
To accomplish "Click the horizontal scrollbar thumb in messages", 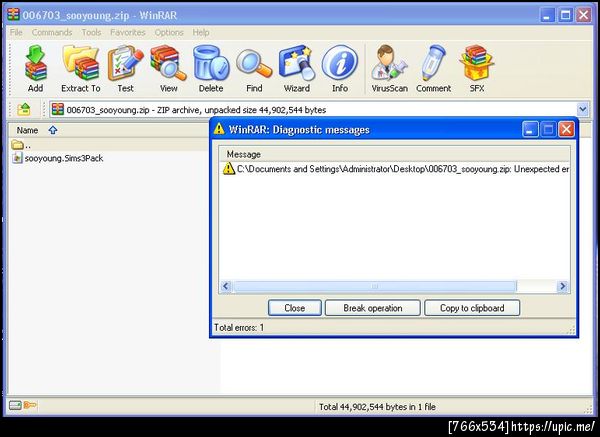I will click(375, 286).
